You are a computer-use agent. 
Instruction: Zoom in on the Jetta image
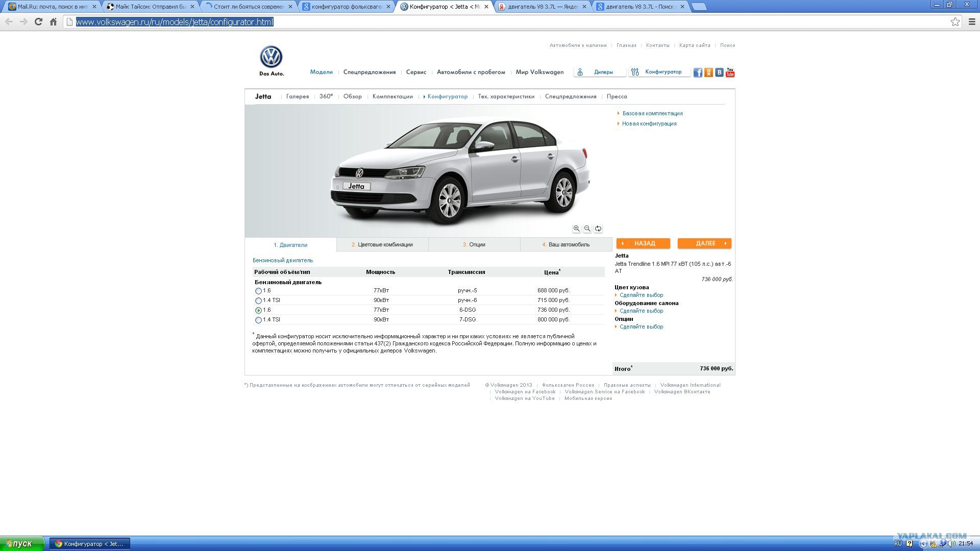[x=576, y=229]
